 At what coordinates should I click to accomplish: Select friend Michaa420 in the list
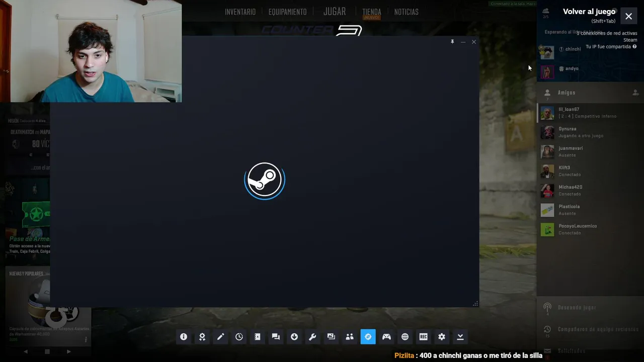click(x=590, y=191)
